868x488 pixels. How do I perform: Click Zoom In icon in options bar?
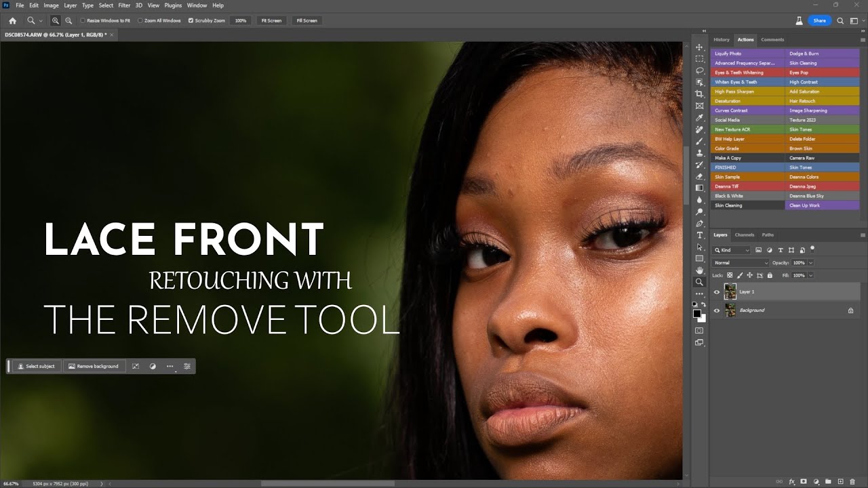coord(56,20)
